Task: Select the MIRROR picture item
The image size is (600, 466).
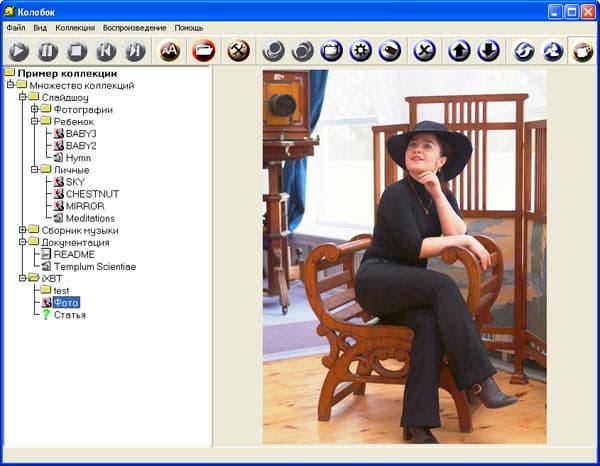Action: coord(85,206)
